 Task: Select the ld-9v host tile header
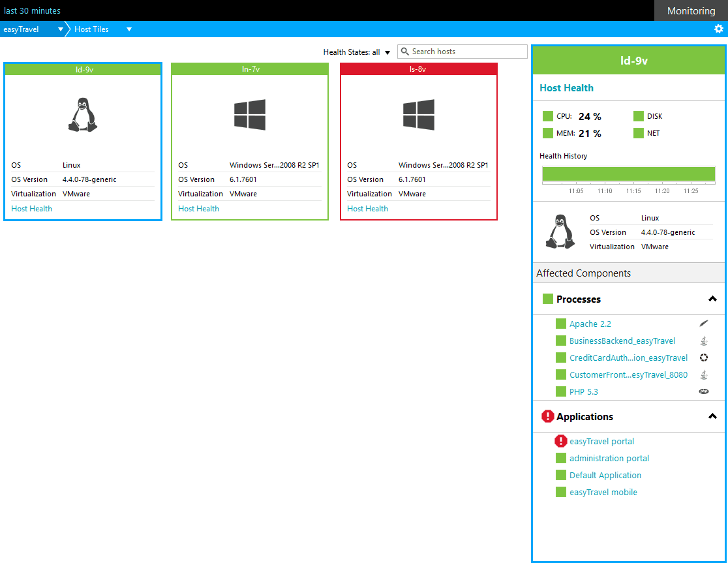pyautogui.click(x=83, y=69)
